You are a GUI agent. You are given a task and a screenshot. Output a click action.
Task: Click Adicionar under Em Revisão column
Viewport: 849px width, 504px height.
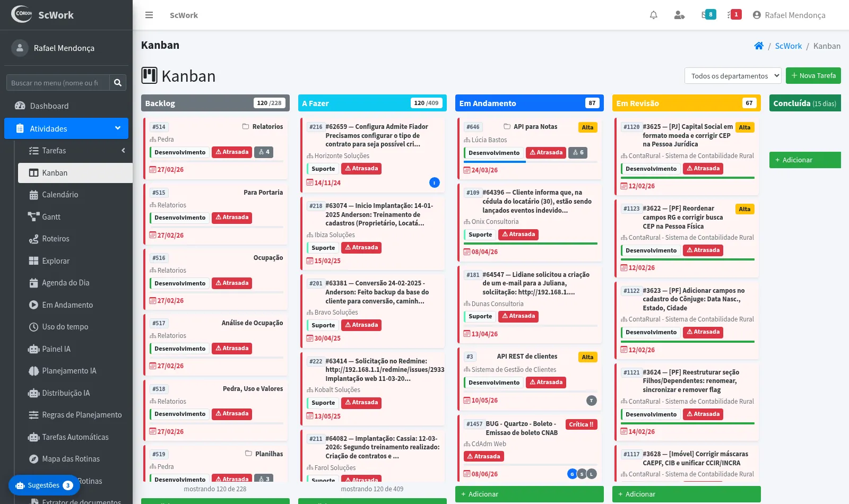point(686,494)
